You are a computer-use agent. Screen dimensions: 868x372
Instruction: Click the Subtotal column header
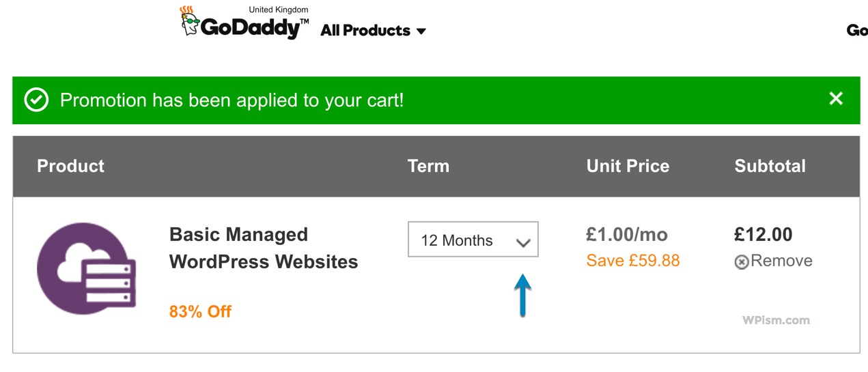pos(770,166)
